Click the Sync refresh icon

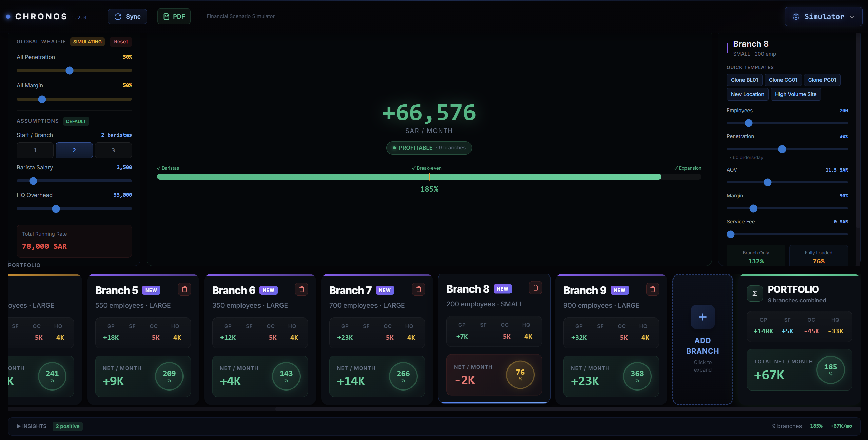tap(118, 16)
